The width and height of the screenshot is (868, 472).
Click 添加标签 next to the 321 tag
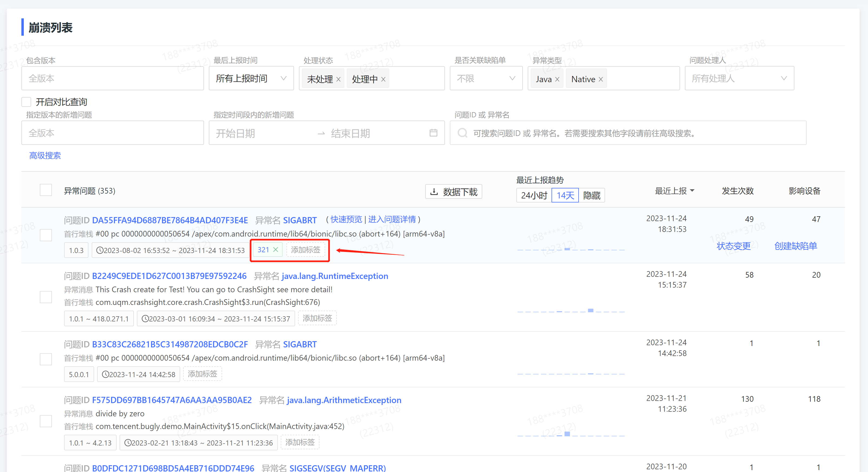point(306,250)
